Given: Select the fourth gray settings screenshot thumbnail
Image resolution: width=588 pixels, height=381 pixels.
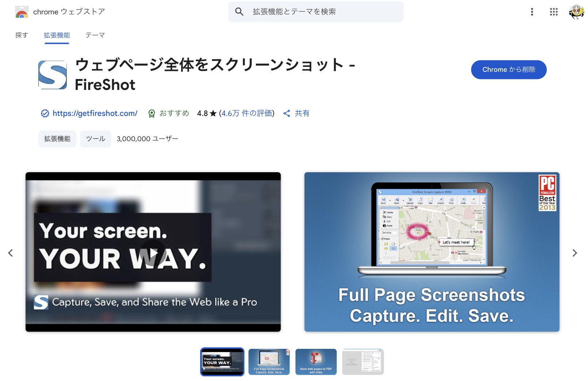Looking at the screenshot, I should (x=363, y=362).
